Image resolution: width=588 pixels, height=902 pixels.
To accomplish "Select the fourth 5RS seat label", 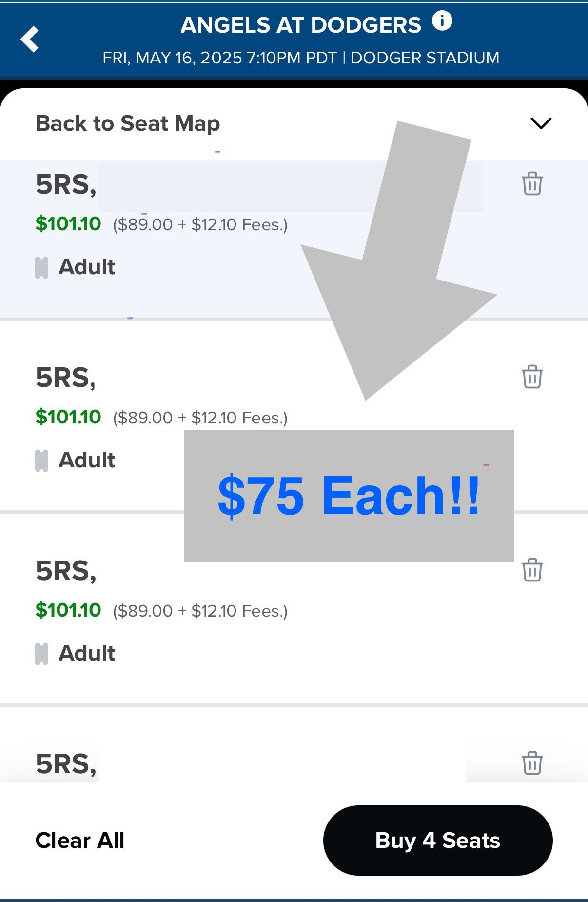I will tap(66, 764).
